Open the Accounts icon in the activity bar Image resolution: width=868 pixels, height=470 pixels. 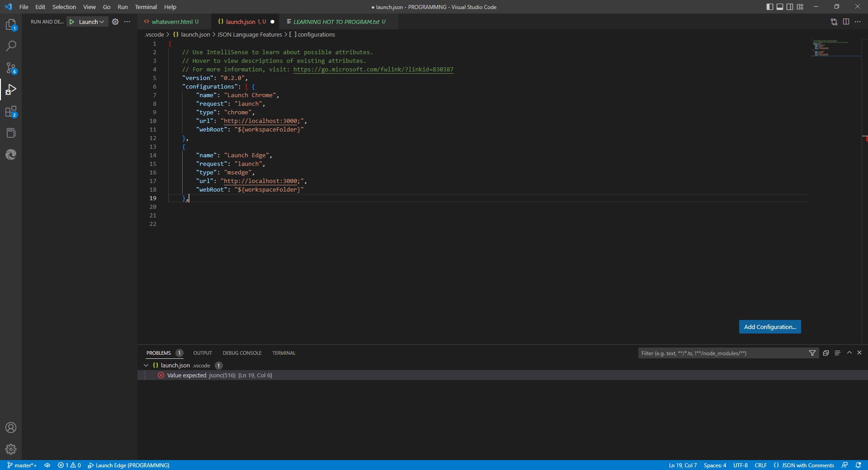pyautogui.click(x=11, y=428)
